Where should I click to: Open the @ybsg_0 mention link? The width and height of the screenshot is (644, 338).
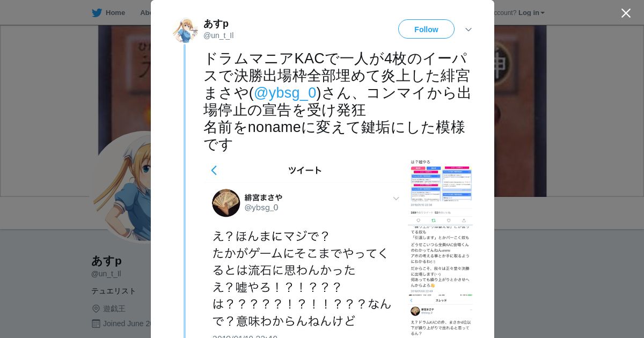coord(285,93)
